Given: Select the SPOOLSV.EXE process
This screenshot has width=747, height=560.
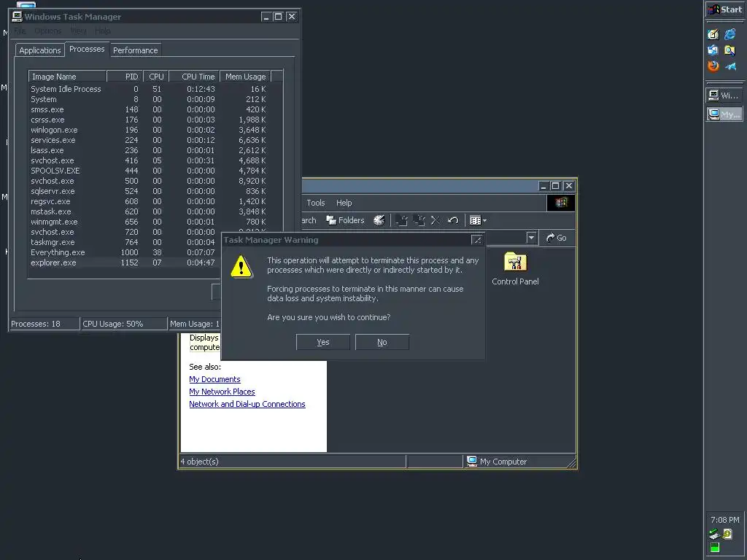Looking at the screenshot, I should pos(149,171).
